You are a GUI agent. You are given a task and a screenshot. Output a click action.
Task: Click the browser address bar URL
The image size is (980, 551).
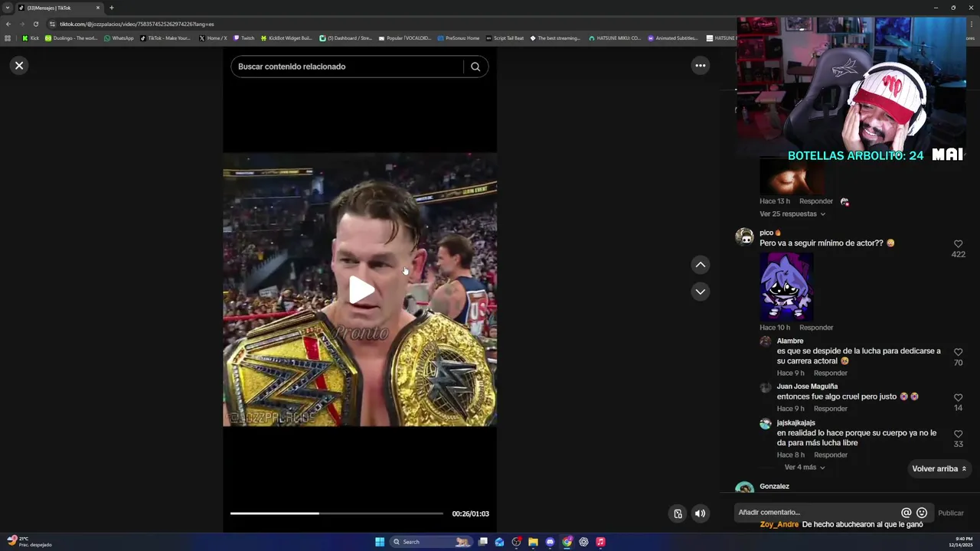coord(137,24)
